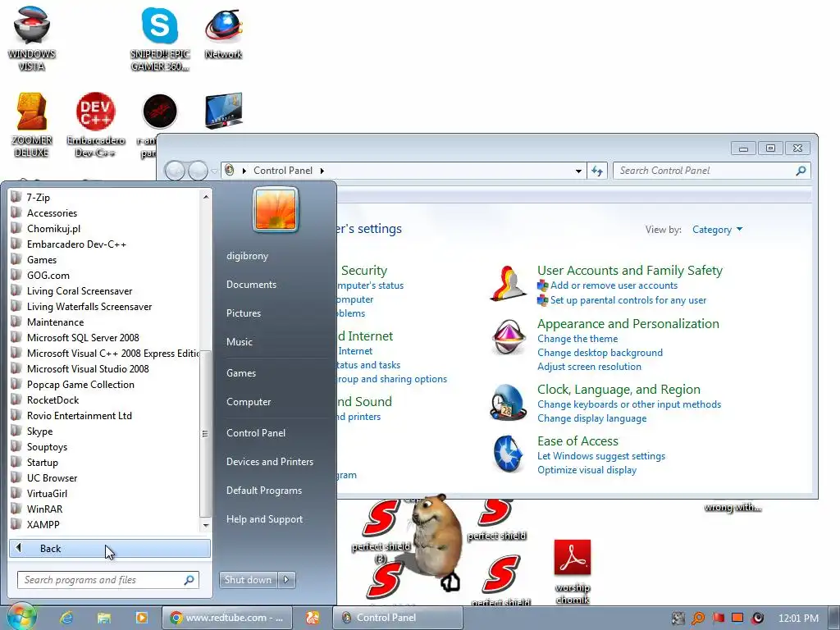The height and width of the screenshot is (630, 840).
Task: Open the address bar history dropdown arrow
Action: pos(578,171)
